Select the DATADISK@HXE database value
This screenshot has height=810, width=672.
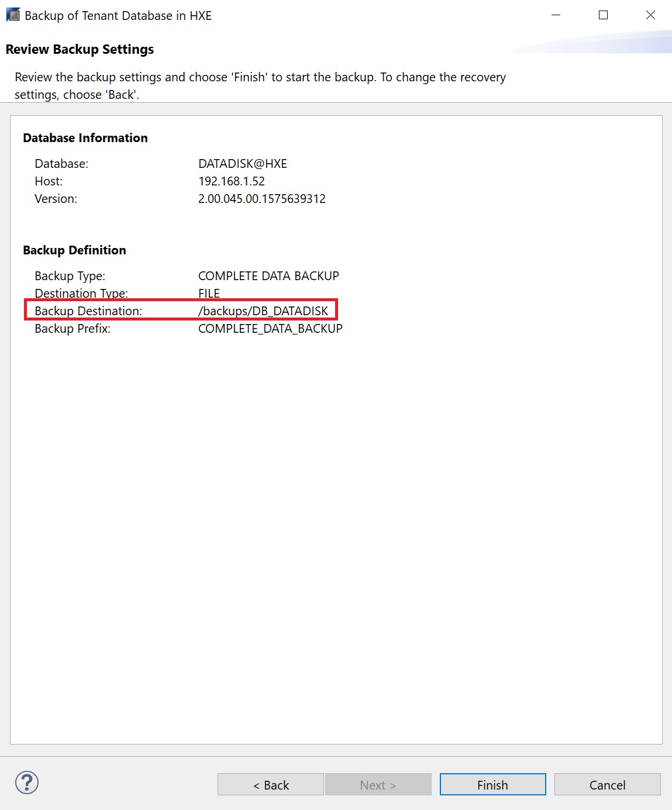(x=243, y=164)
